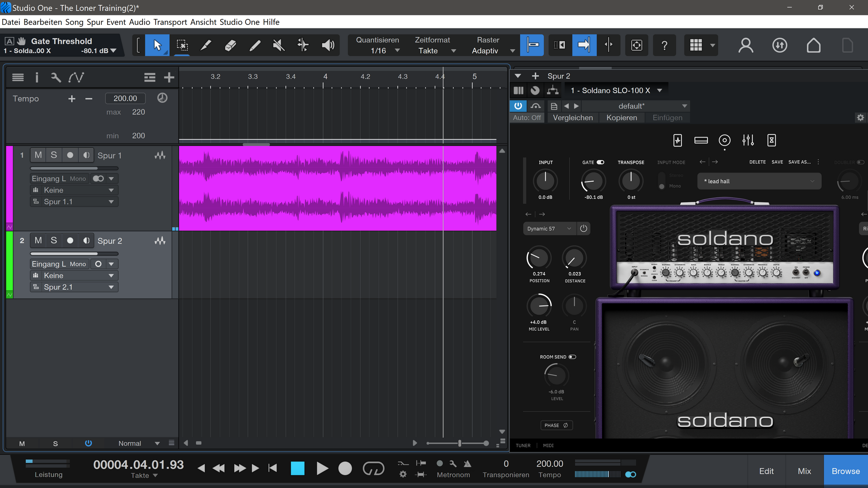Return to zero in transport
868x488 pixels.
pyautogui.click(x=272, y=468)
